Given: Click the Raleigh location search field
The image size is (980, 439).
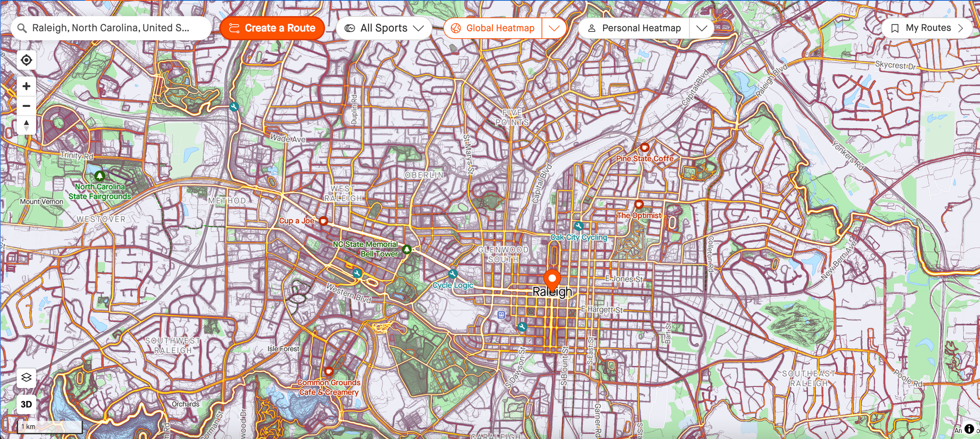Looking at the screenshot, I should pyautogui.click(x=111, y=28).
